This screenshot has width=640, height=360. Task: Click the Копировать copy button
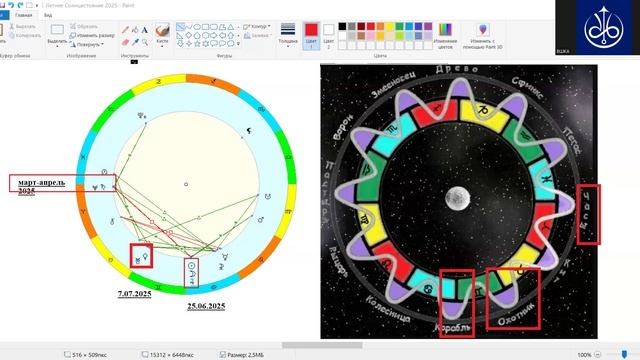25,36
